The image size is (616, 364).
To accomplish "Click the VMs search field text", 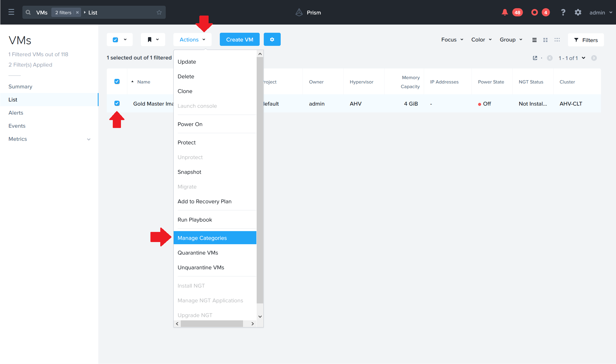I will click(42, 13).
